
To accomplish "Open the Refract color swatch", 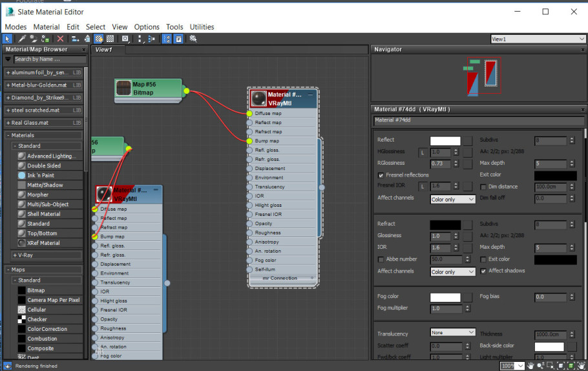I will point(445,225).
